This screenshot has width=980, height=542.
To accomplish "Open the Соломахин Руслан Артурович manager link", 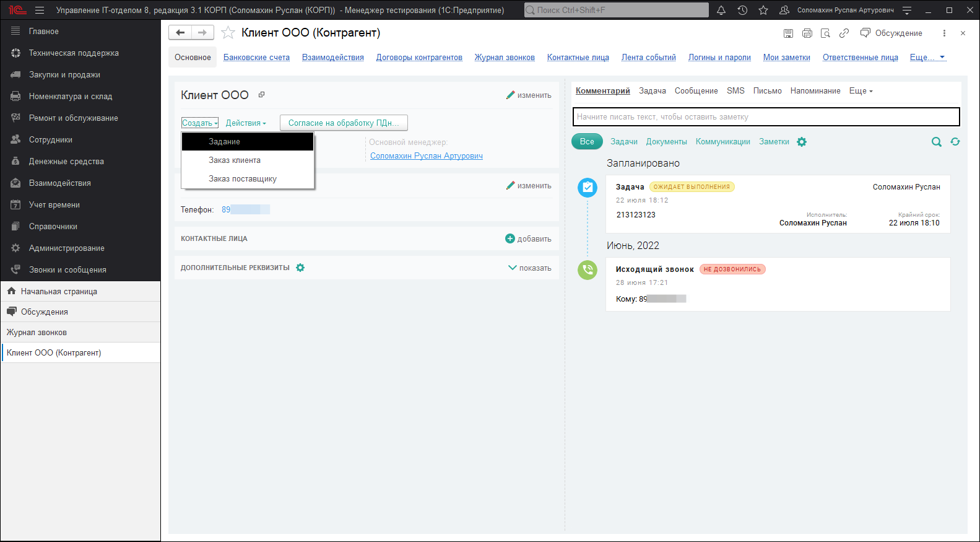I will (426, 156).
